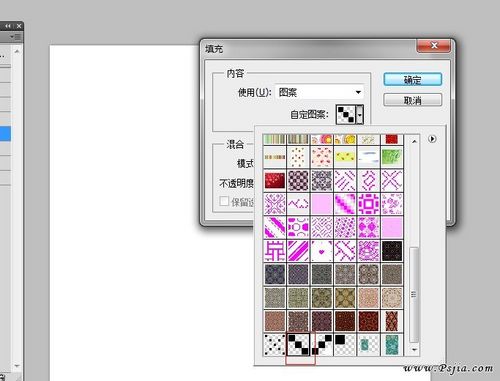Pick the large magenta X cross pattern
The width and height of the screenshot is (500, 381).
coord(392,180)
